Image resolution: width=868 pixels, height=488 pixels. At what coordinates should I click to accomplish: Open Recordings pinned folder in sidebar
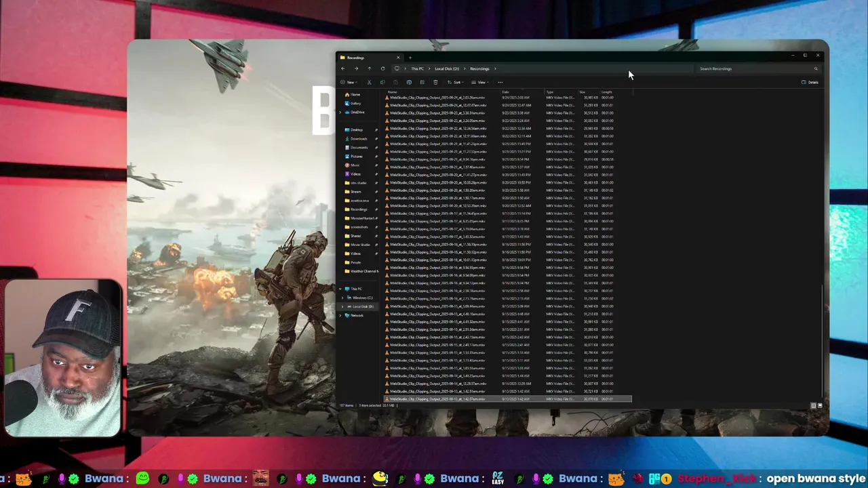pos(357,209)
